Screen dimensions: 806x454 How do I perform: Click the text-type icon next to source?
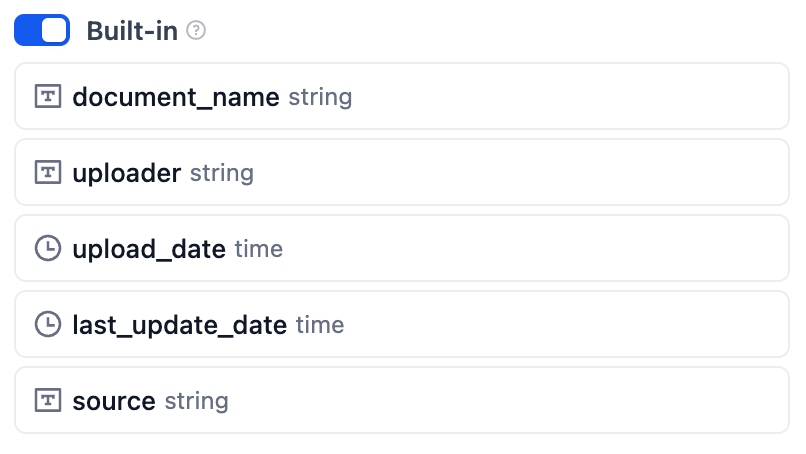point(48,401)
